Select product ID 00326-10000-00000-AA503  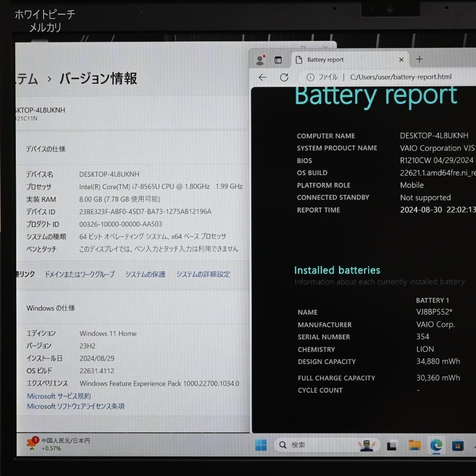[121, 224]
